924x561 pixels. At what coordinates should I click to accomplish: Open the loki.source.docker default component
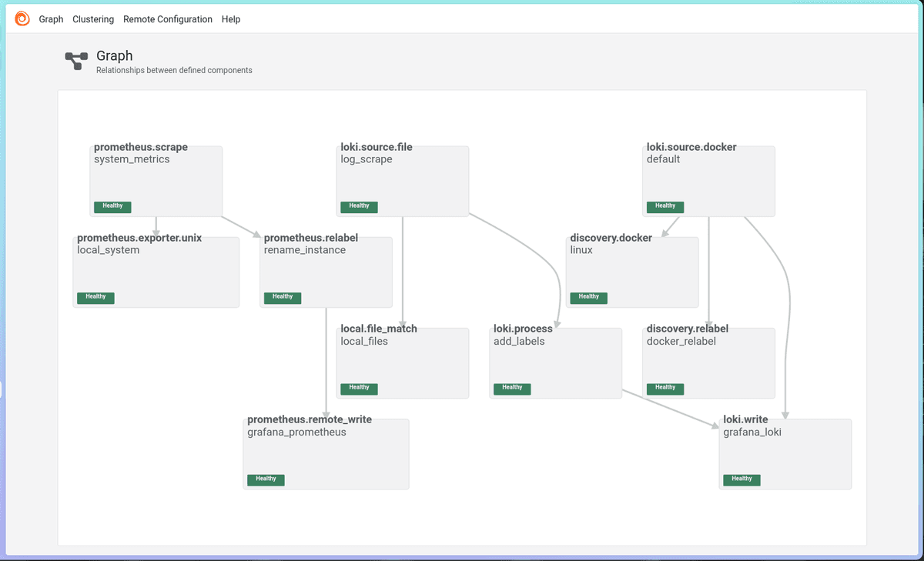709,181
